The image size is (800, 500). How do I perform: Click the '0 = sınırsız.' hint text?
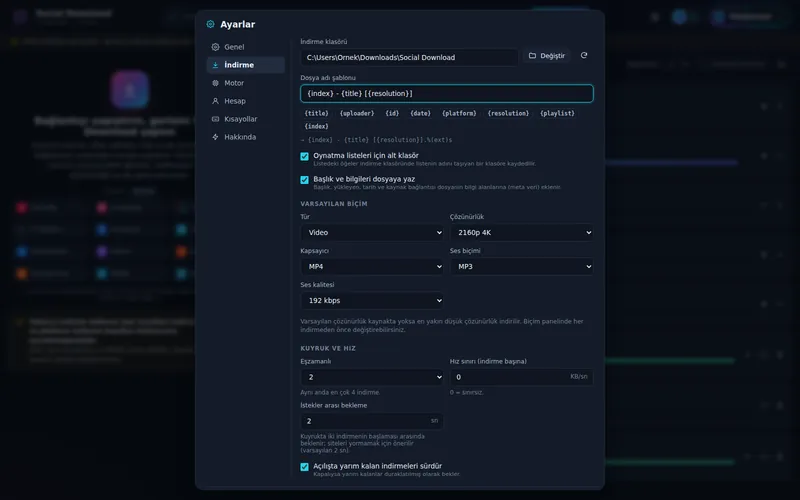pyautogui.click(x=466, y=392)
